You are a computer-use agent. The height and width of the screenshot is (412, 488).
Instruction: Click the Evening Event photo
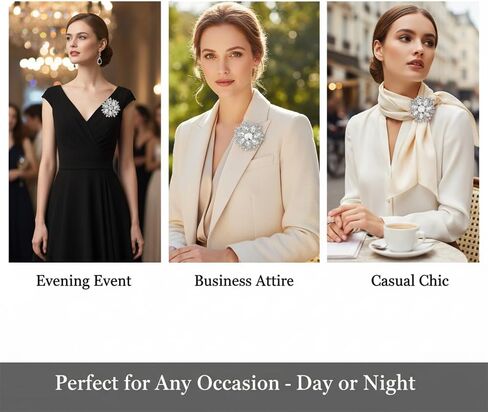[x=85, y=132]
